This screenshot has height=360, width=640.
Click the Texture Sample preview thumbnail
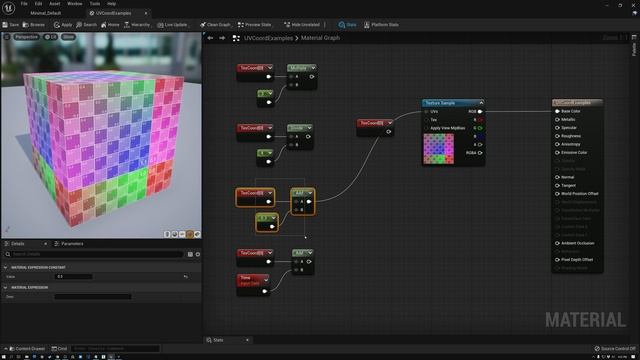438,149
